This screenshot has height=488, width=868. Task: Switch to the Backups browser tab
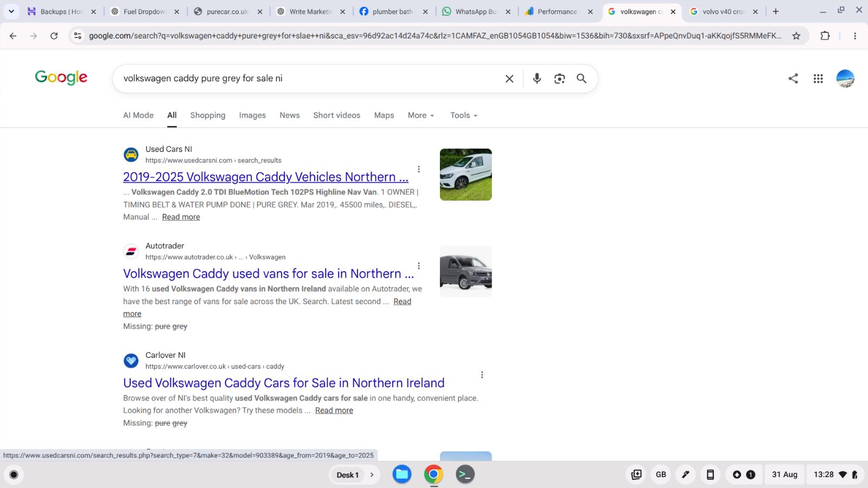tap(61, 11)
